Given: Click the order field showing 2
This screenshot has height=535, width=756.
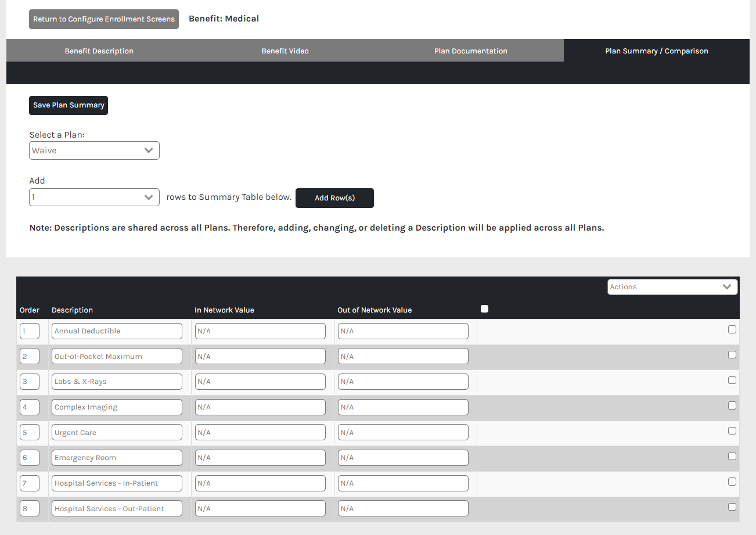Looking at the screenshot, I should 30,356.
